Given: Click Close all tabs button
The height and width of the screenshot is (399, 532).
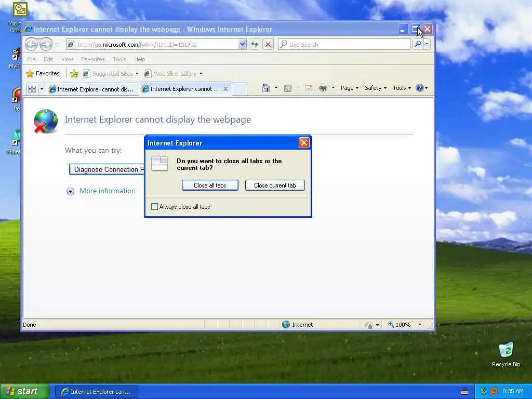Looking at the screenshot, I should (x=210, y=185).
